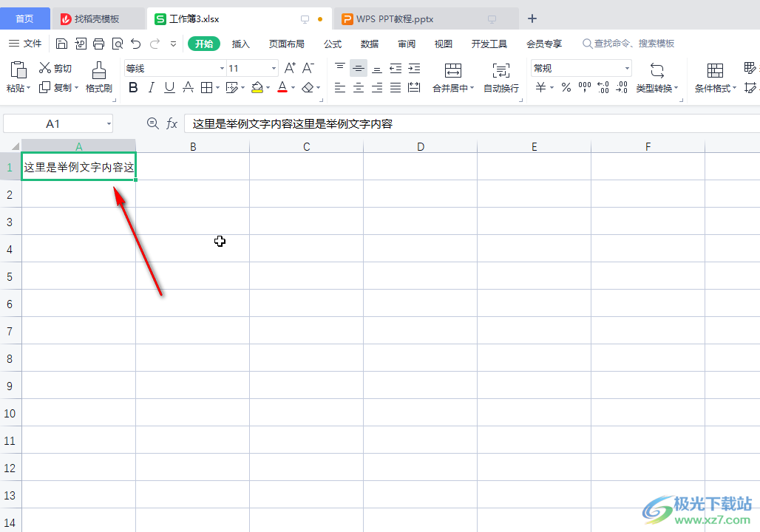760x532 pixels.
Task: Switch to 数据 Data tab
Action: pyautogui.click(x=370, y=44)
